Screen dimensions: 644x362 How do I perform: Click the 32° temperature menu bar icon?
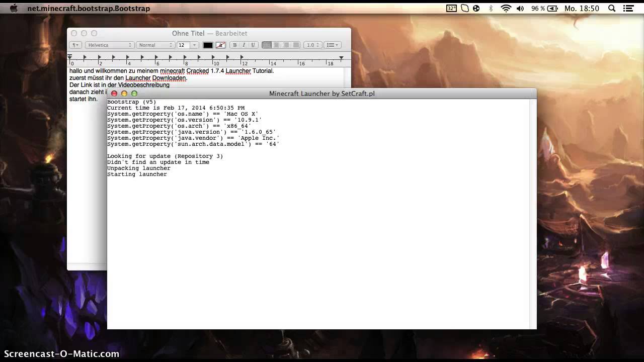[x=451, y=9]
